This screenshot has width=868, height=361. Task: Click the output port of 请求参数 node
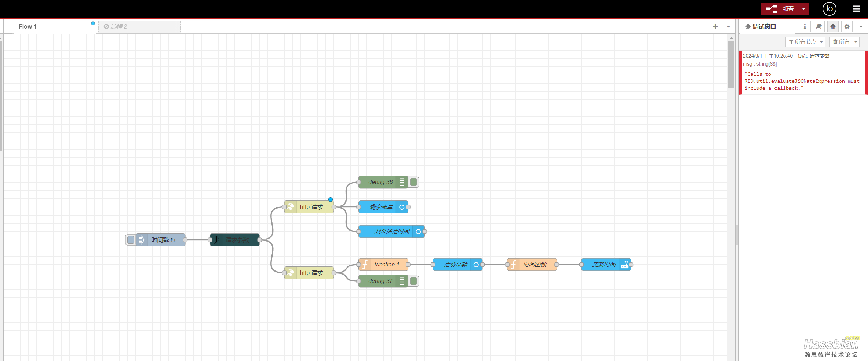click(x=260, y=240)
